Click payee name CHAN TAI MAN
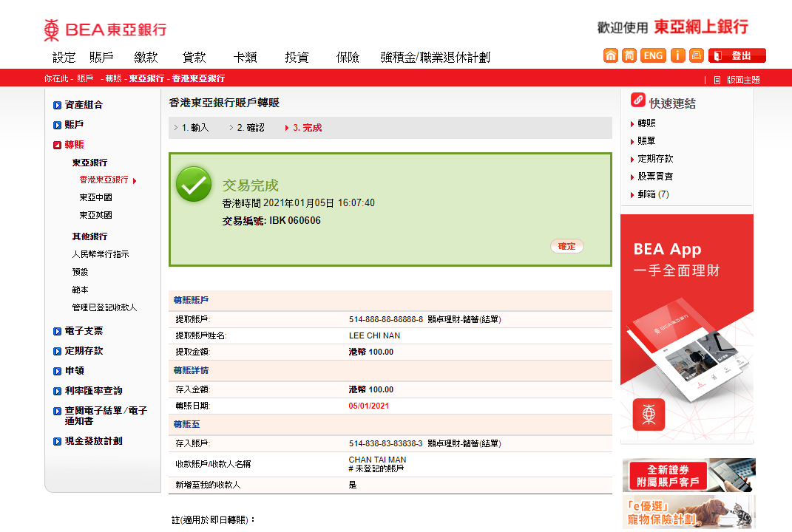This screenshot has height=532, width=792. [x=377, y=460]
